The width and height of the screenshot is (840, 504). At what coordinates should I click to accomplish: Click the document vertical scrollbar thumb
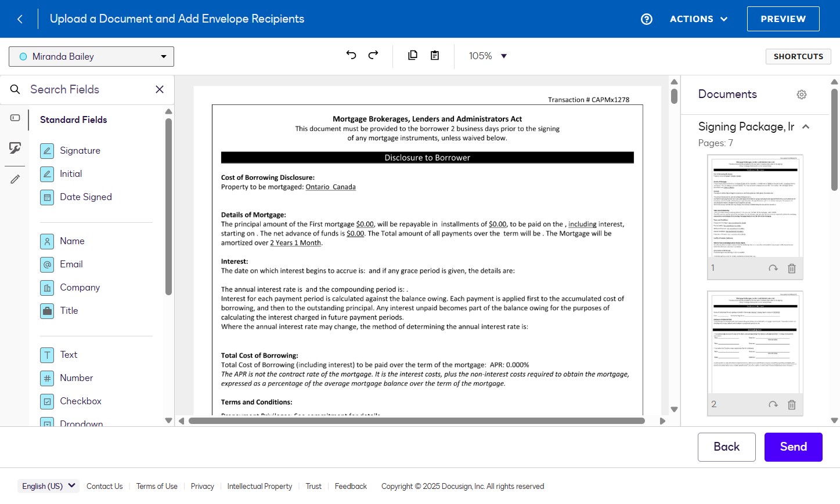674,96
